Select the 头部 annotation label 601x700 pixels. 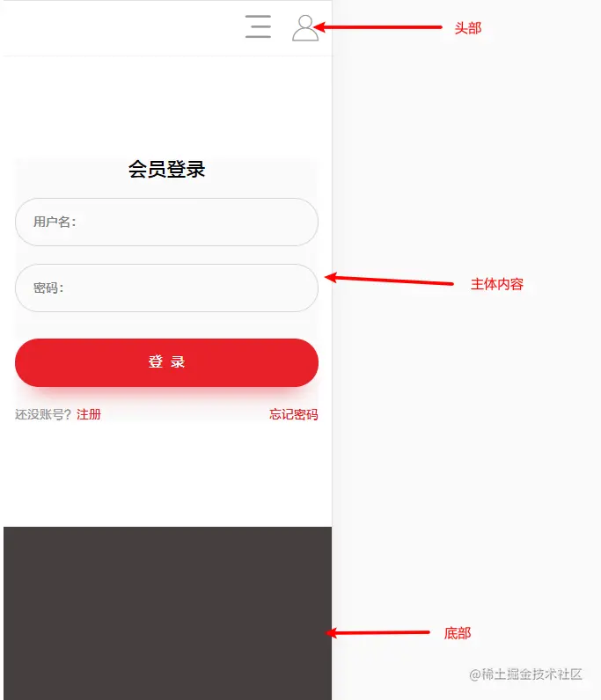tap(468, 28)
